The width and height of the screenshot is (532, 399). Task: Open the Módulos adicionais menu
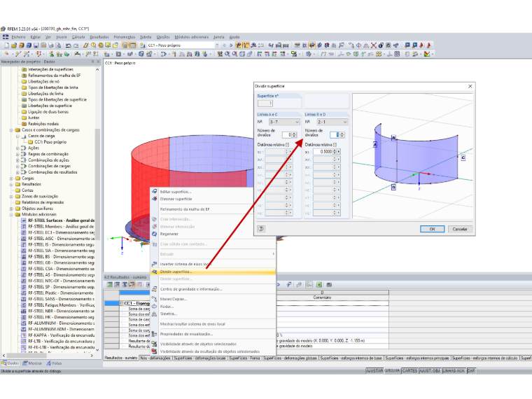[191, 37]
